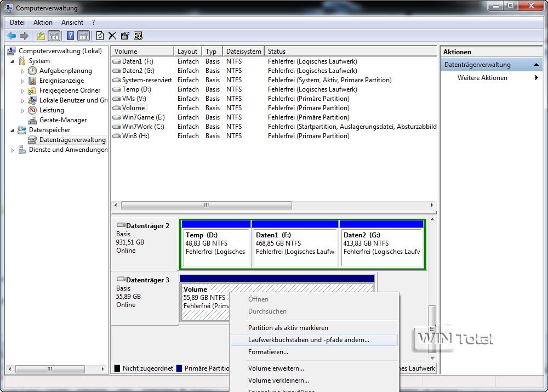Open Help via blue question mark icon
The width and height of the screenshot is (548, 392).
[70, 36]
